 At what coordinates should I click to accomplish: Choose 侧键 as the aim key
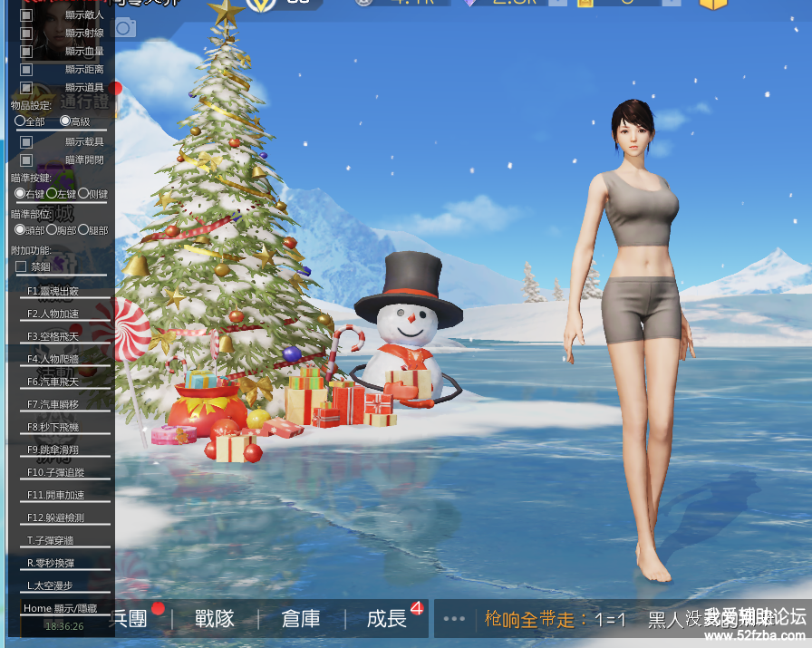(83, 193)
